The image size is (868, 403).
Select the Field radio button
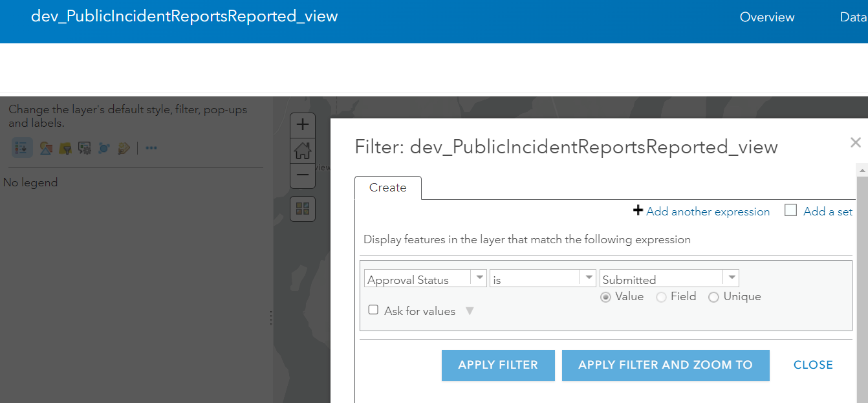click(662, 297)
